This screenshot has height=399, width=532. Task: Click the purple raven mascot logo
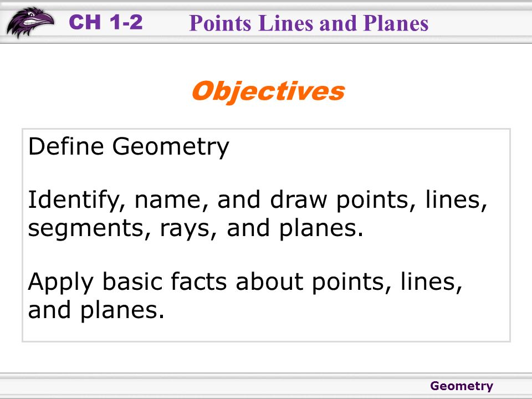pyautogui.click(x=30, y=22)
